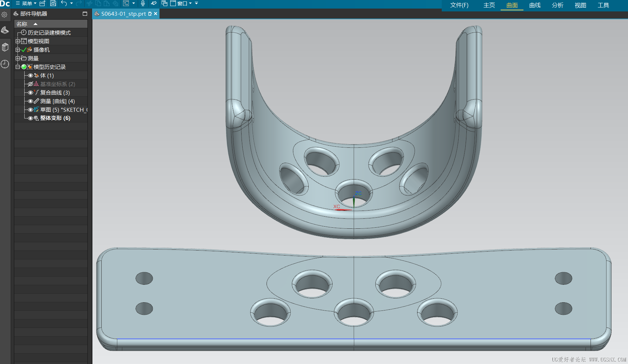Viewport: 628px width, 364px height.
Task: Click the 模型历史记录 orange square icon
Action: pyautogui.click(x=30, y=67)
